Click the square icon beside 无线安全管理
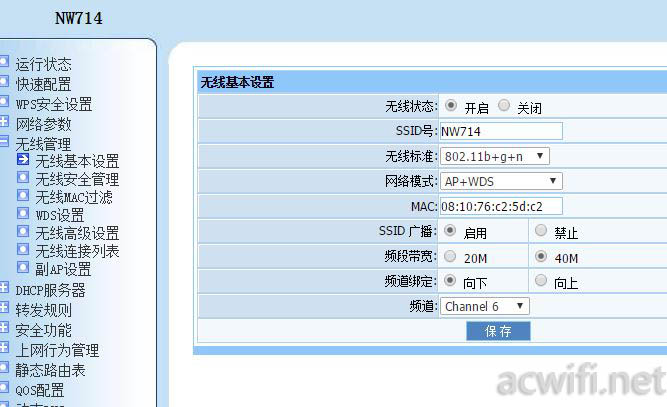 (23, 177)
